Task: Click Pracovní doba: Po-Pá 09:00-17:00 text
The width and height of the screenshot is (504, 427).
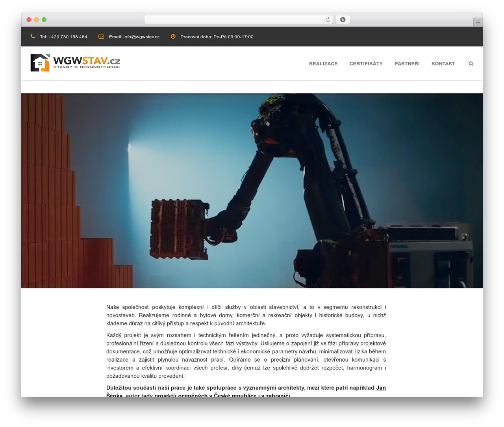Action: [x=217, y=37]
